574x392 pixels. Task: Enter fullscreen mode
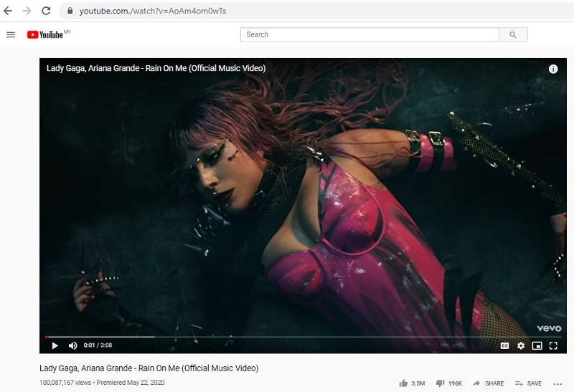coord(553,345)
